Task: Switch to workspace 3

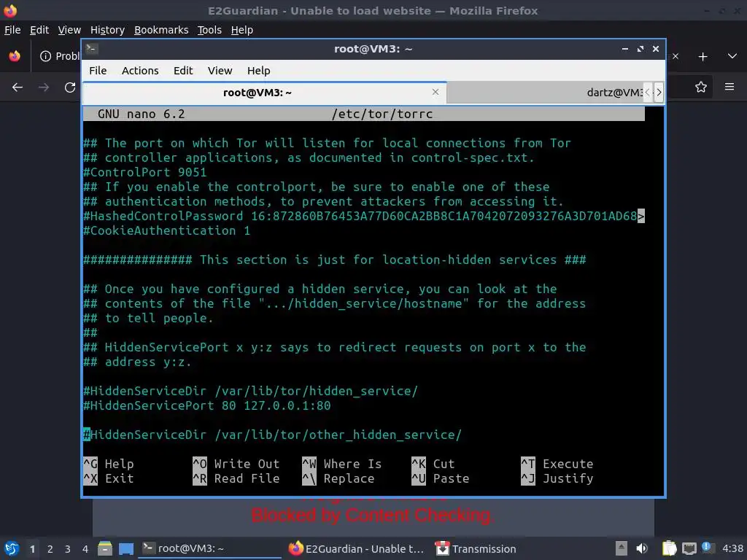Action: tap(68, 549)
